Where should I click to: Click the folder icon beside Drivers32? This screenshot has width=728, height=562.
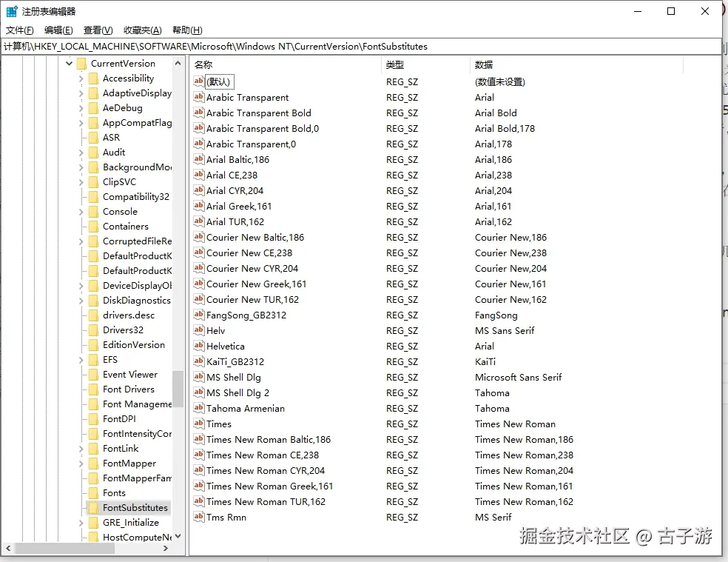pos(93,330)
